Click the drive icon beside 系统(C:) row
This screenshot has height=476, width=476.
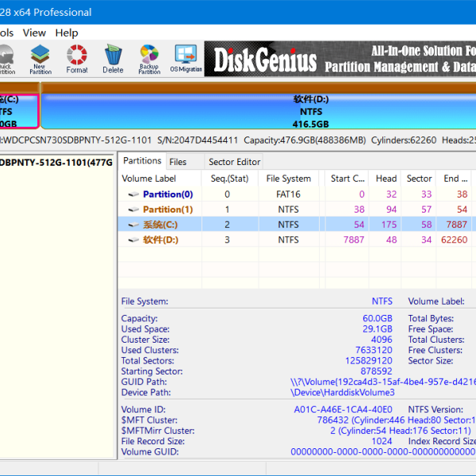coord(133,225)
